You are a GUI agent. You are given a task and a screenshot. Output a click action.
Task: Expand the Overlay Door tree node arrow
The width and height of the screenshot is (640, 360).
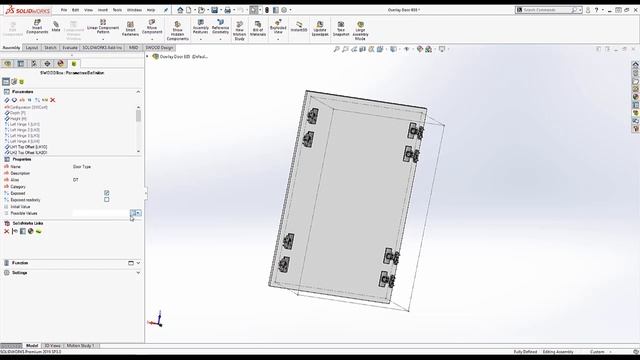point(147,56)
